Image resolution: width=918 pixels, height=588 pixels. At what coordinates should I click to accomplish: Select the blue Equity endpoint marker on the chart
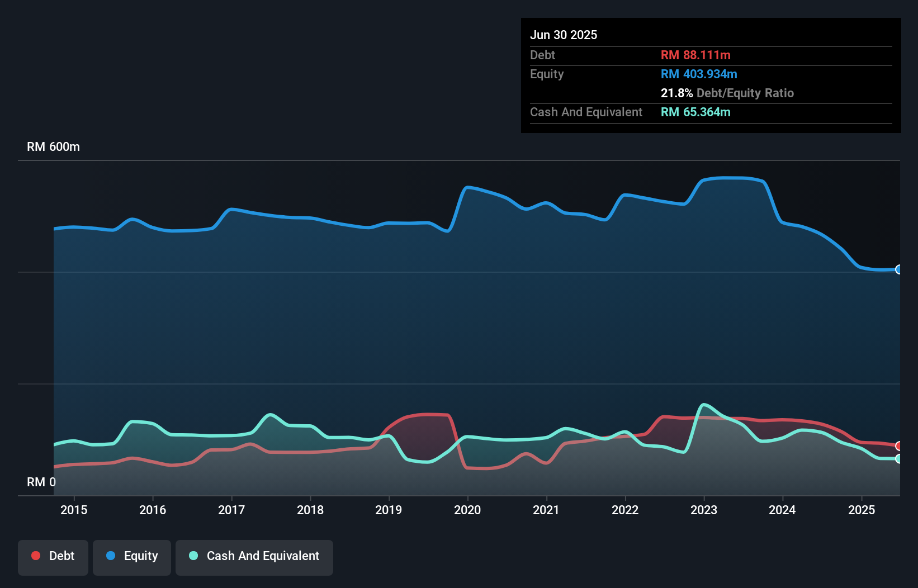tap(898, 270)
